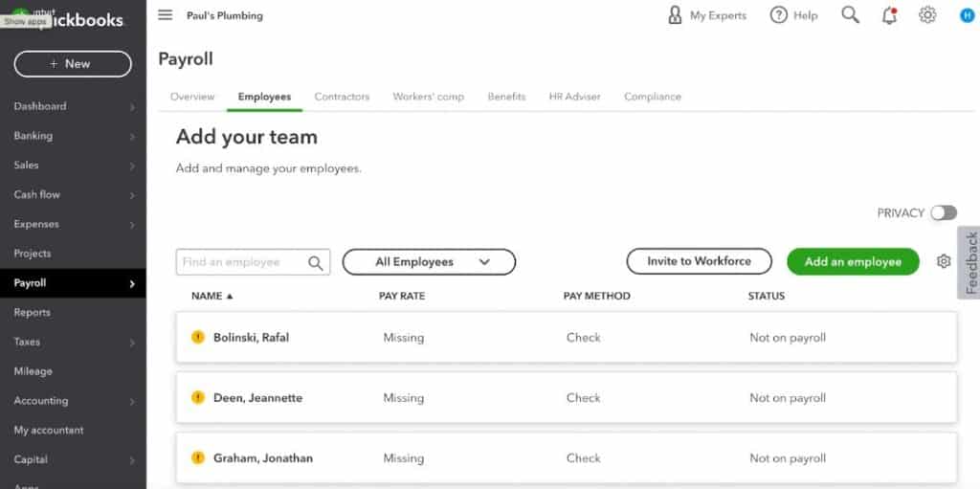Switch to the Overview tab
Image resolution: width=980 pixels, height=489 pixels.
(192, 97)
